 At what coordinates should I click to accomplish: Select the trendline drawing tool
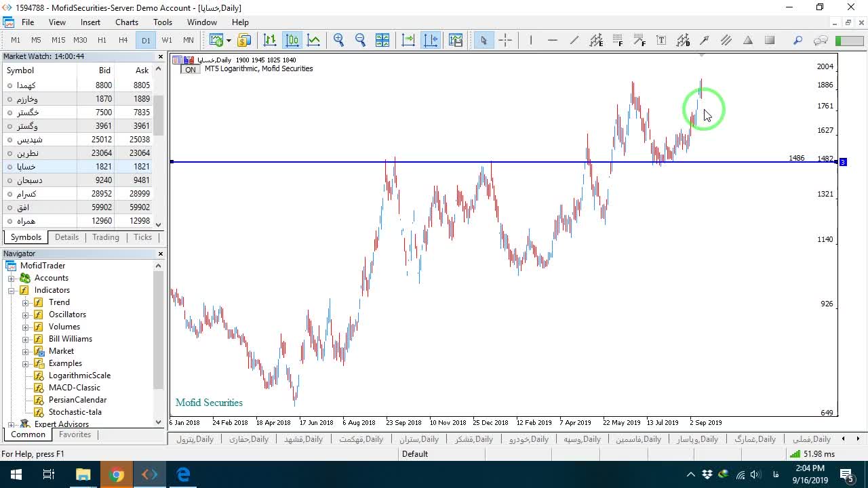tap(574, 40)
